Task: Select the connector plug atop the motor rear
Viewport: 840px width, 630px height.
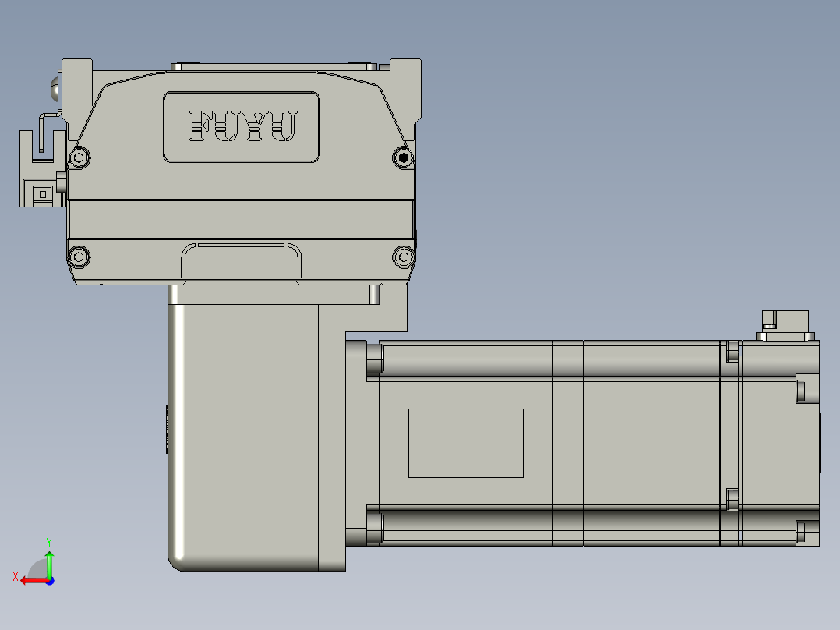Action: 785,325
